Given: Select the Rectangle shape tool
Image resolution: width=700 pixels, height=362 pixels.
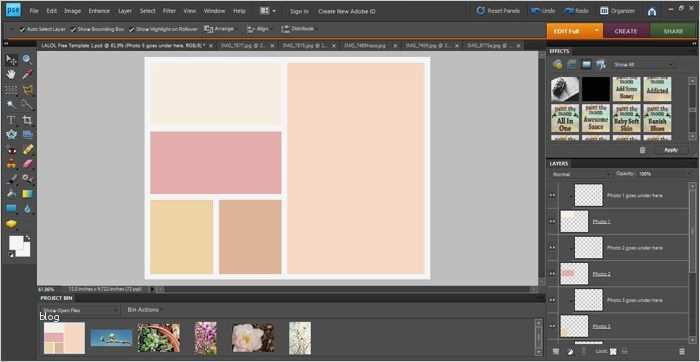Looking at the screenshot, I should 11,209.
